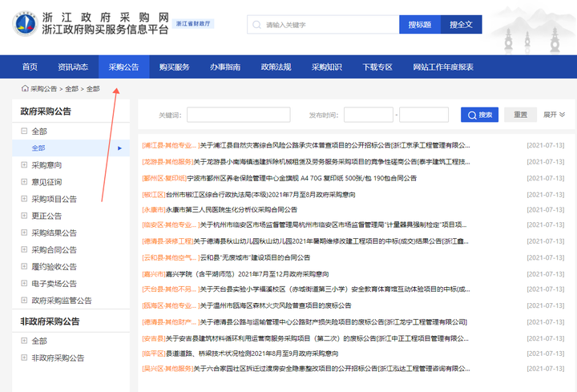Open the 购买服务 nav tab
577x392 pixels.
coord(175,67)
